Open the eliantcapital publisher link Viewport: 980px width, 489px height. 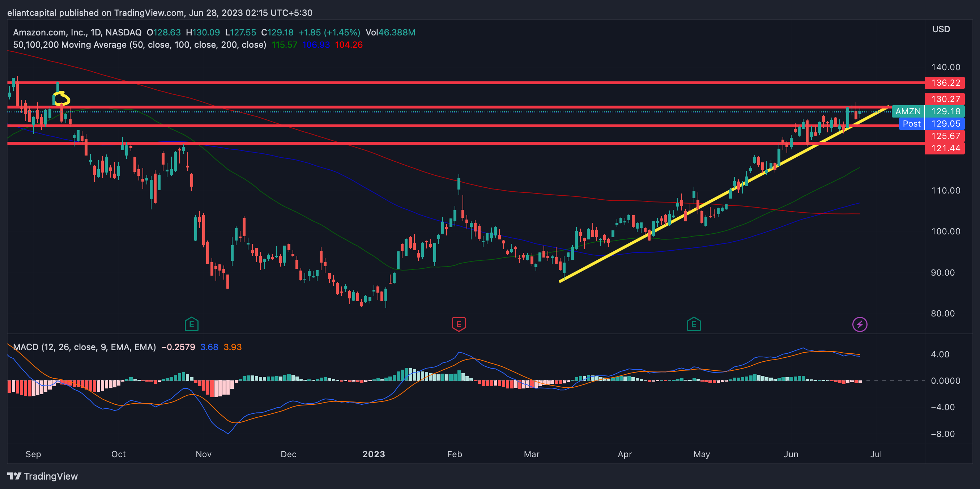(x=32, y=13)
